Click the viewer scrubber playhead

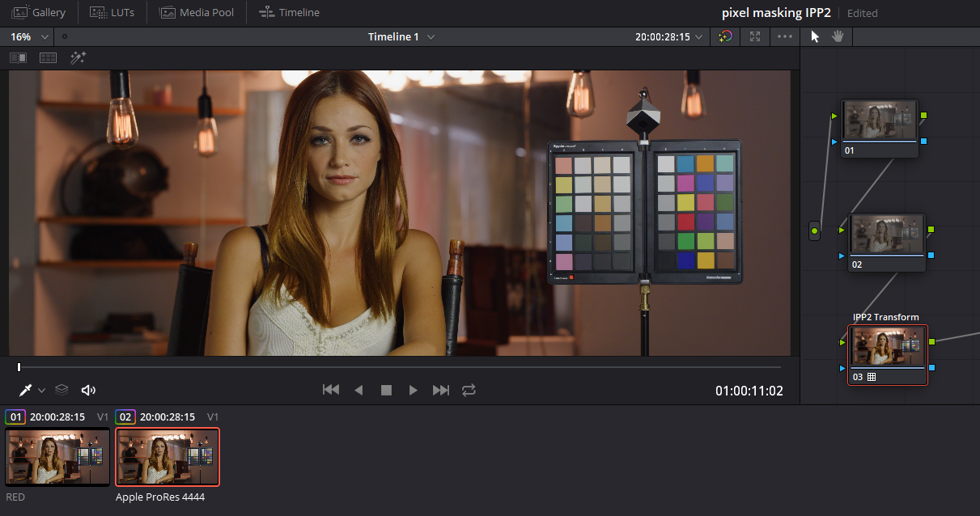tap(19, 367)
